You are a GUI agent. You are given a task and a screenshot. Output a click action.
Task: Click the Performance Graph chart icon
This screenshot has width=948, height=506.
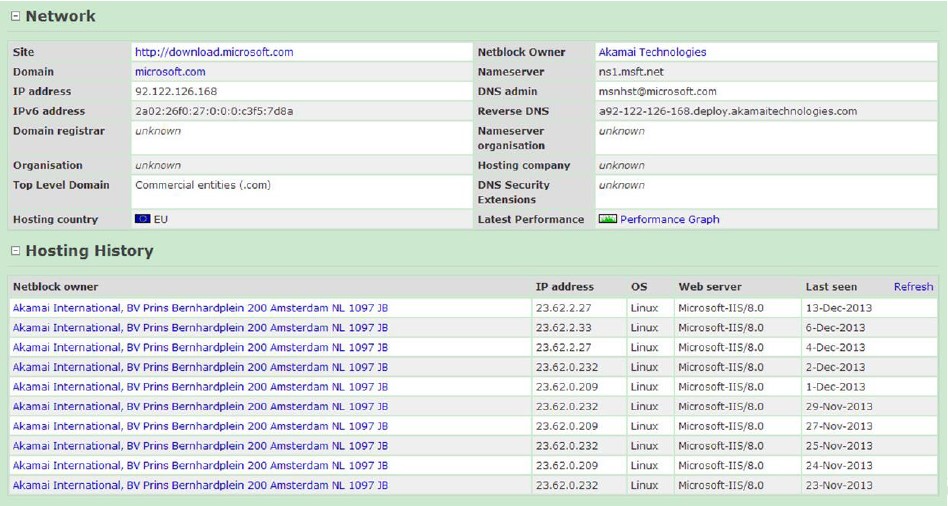point(608,219)
